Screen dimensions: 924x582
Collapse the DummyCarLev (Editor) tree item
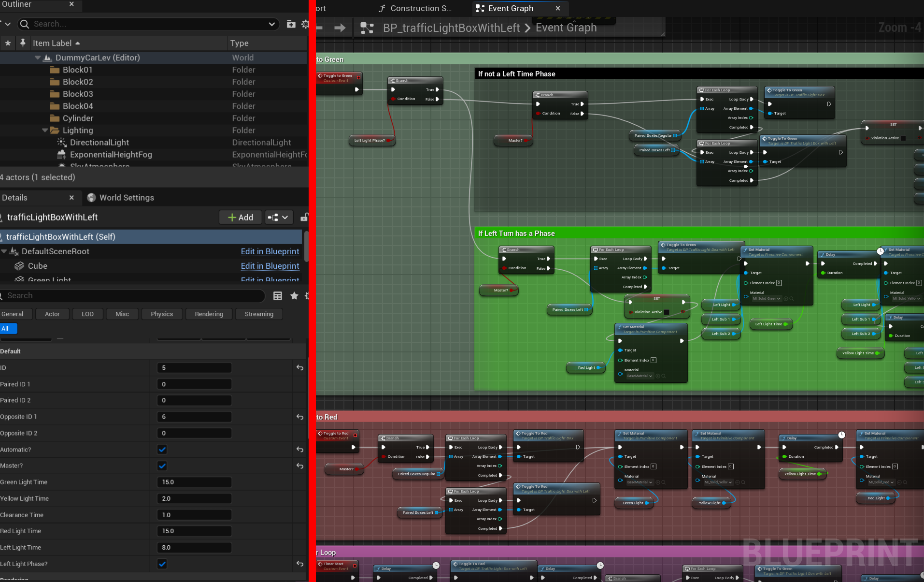tap(38, 57)
